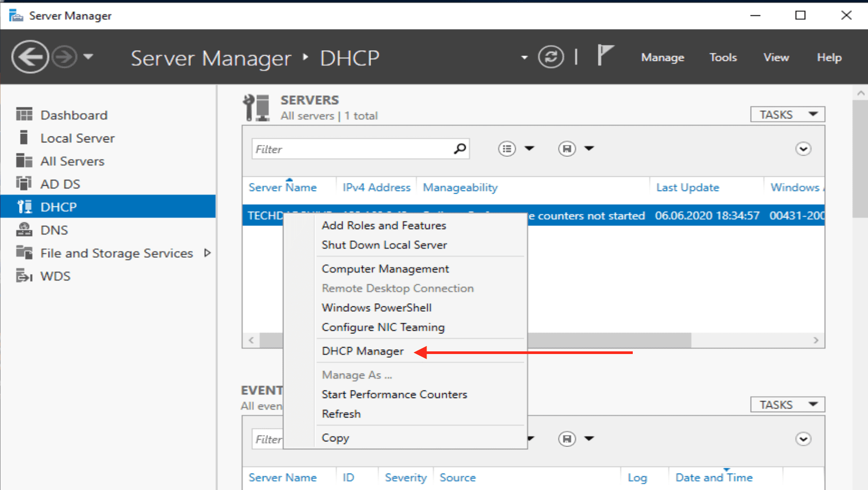Open navigation history dropdown beside forward arrow
The height and width of the screenshot is (490, 868).
[88, 56]
